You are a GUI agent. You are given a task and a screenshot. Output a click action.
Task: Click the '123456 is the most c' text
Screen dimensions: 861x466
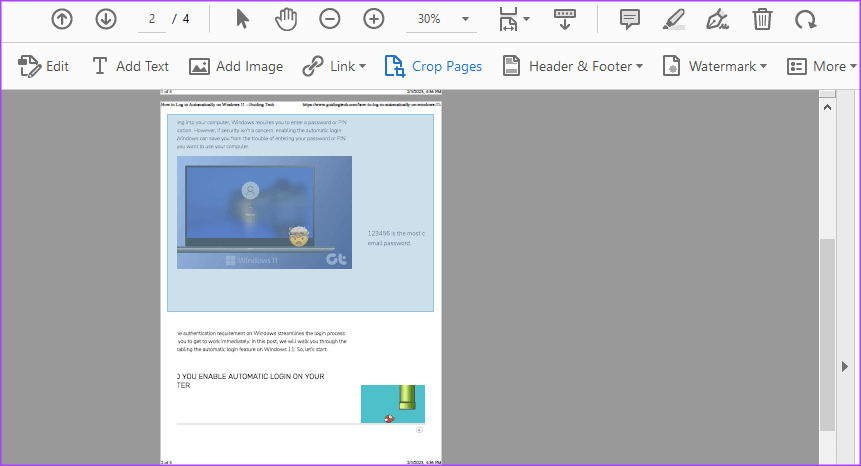click(396, 233)
